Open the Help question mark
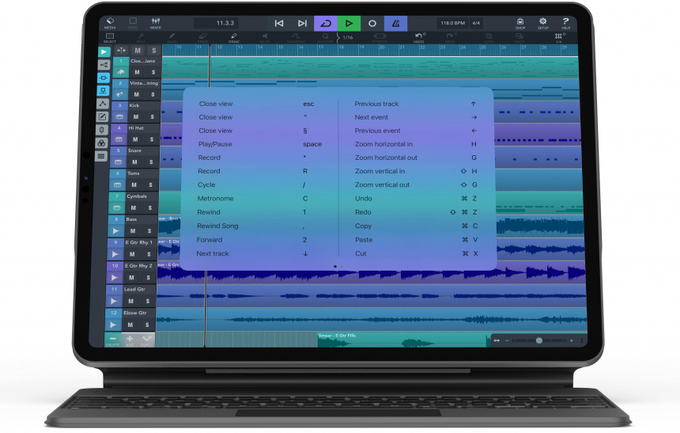The image size is (680, 433). [566, 23]
